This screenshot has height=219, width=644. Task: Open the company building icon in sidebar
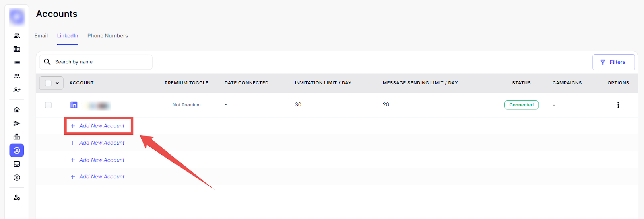click(17, 49)
